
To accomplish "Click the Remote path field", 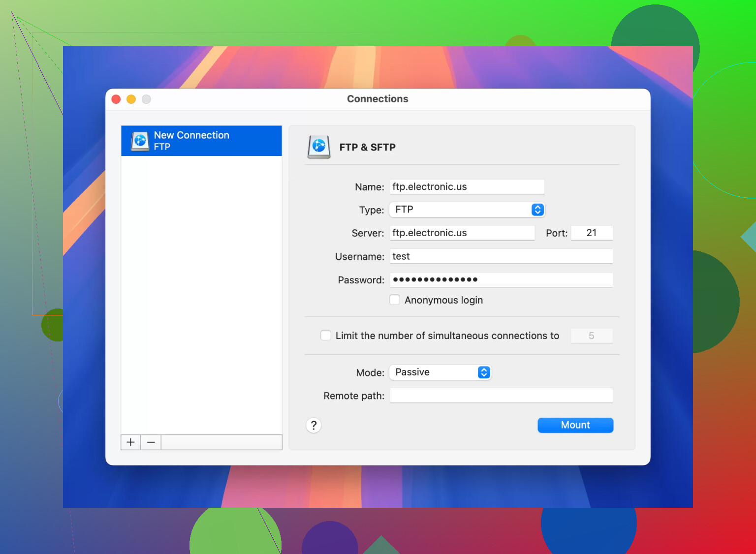I will [x=501, y=396].
